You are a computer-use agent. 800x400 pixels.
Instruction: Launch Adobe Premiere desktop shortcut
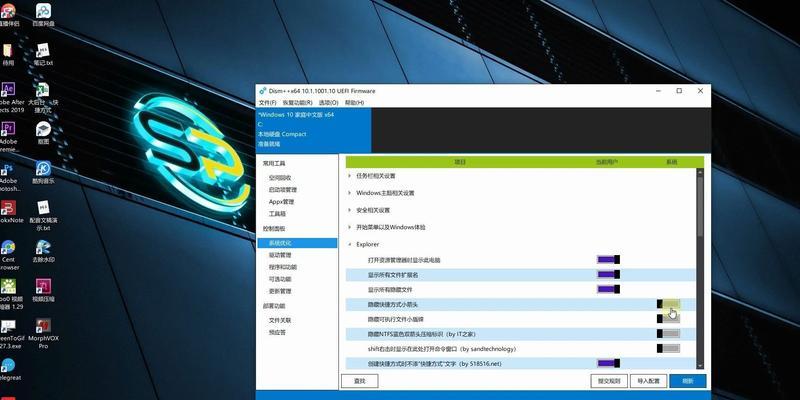click(8, 137)
